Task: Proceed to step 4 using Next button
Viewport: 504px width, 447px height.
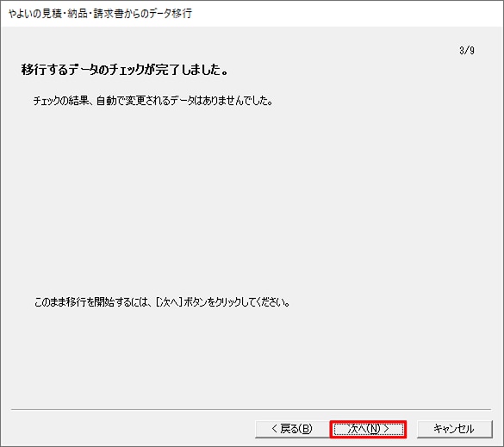Action: click(x=369, y=429)
